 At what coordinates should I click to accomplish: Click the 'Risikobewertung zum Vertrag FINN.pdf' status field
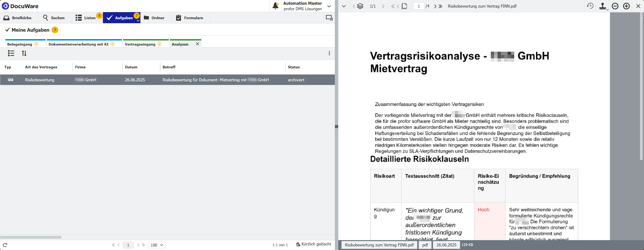click(379, 245)
